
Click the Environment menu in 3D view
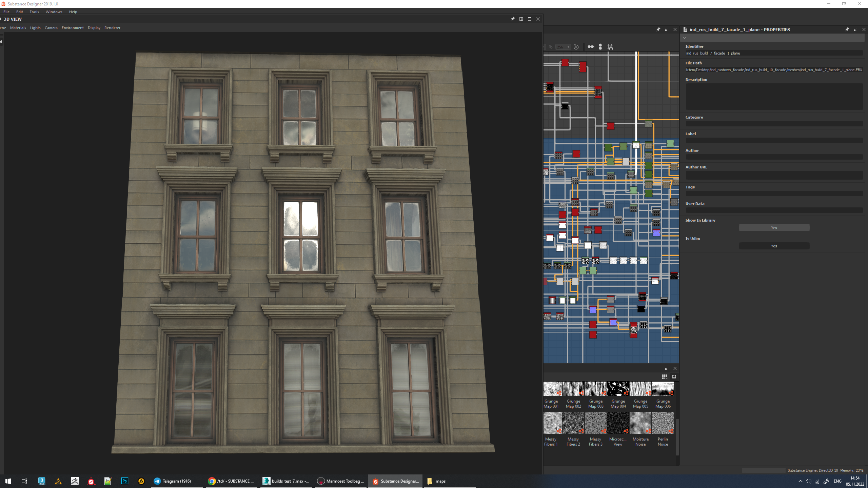click(73, 28)
